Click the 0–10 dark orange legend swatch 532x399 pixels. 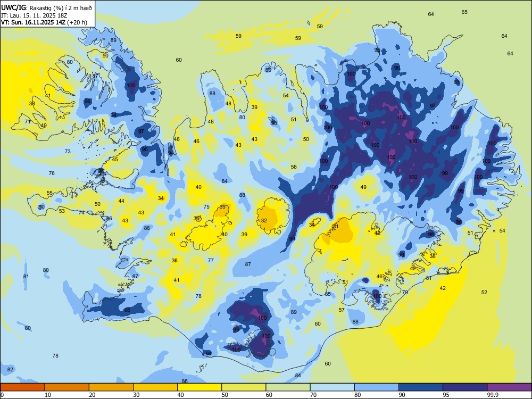22,387
